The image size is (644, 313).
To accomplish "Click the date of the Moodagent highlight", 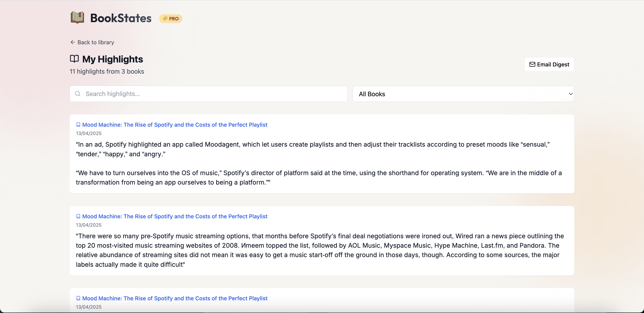I will point(89,133).
